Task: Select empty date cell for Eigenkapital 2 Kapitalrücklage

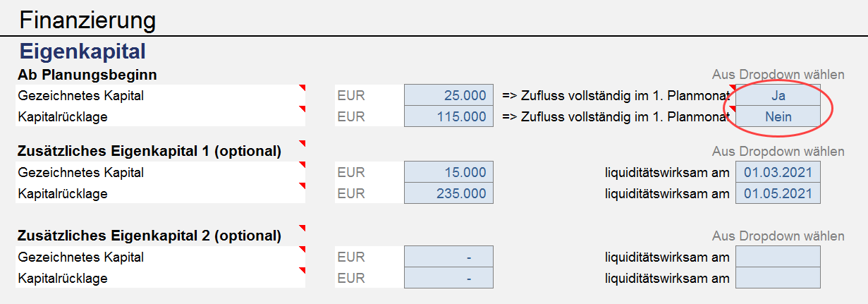Action: (778, 278)
